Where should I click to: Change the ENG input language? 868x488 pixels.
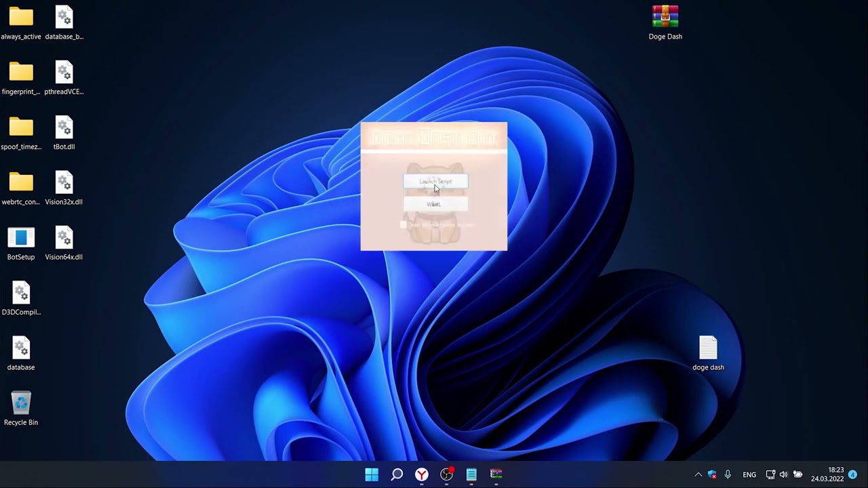(749, 474)
